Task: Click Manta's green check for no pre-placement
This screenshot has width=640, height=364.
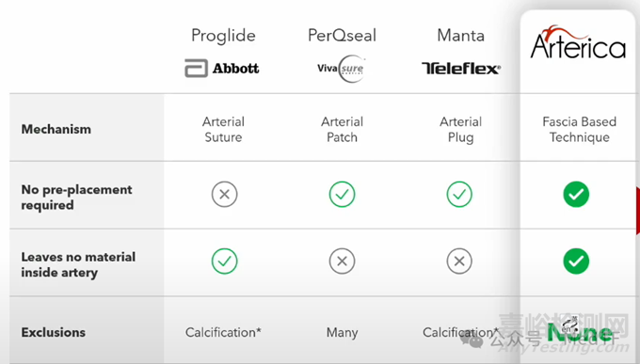Action: click(459, 195)
